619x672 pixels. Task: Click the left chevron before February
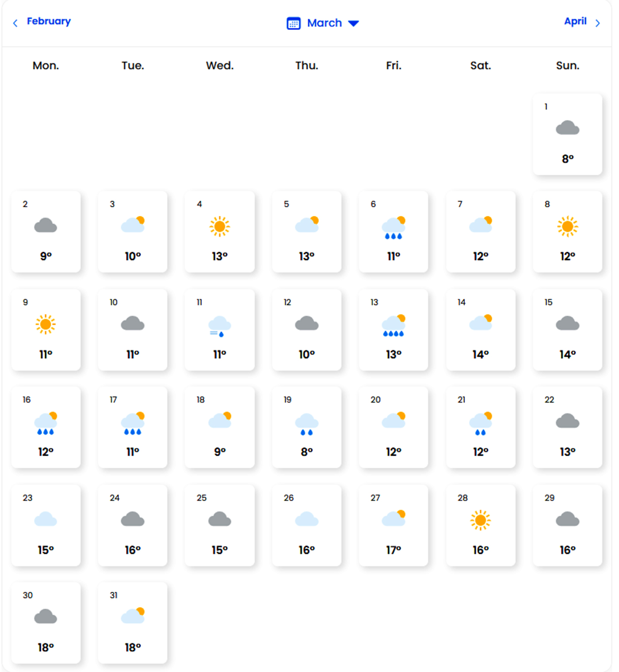tap(15, 23)
